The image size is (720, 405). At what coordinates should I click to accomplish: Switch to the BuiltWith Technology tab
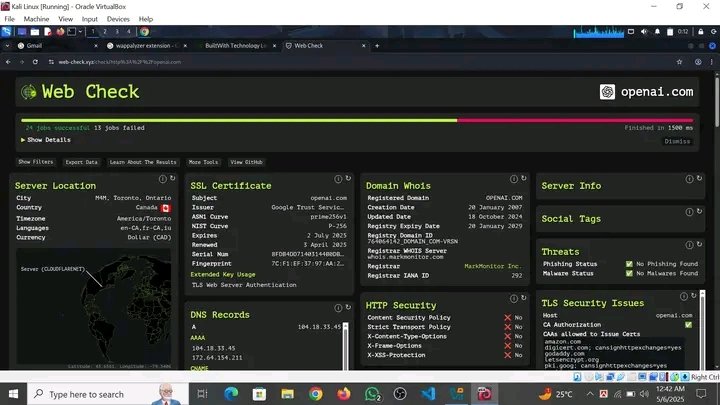point(235,46)
